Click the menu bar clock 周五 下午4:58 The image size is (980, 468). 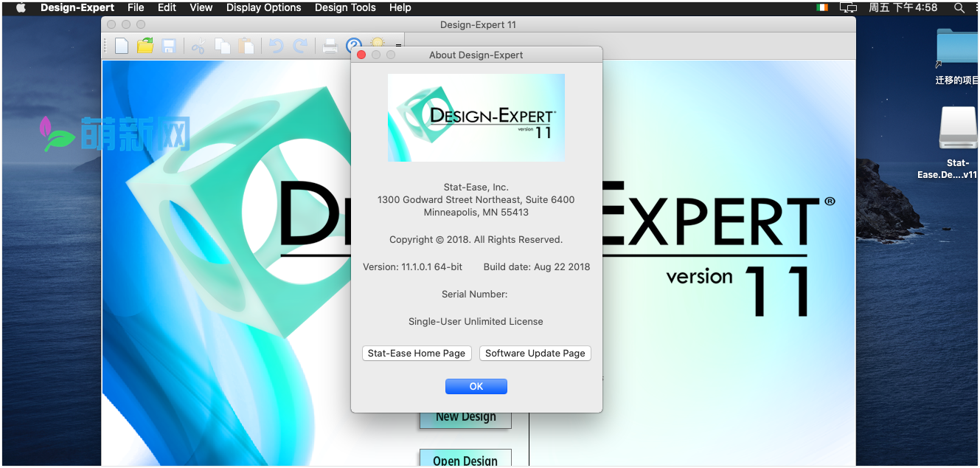(x=903, y=7)
